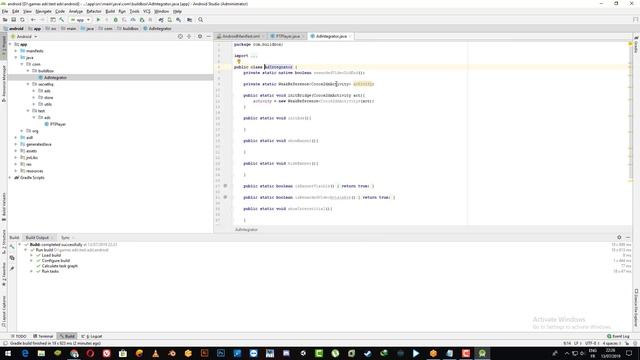Open the Help menu
Screen dimensions: 640x360
click(177, 11)
